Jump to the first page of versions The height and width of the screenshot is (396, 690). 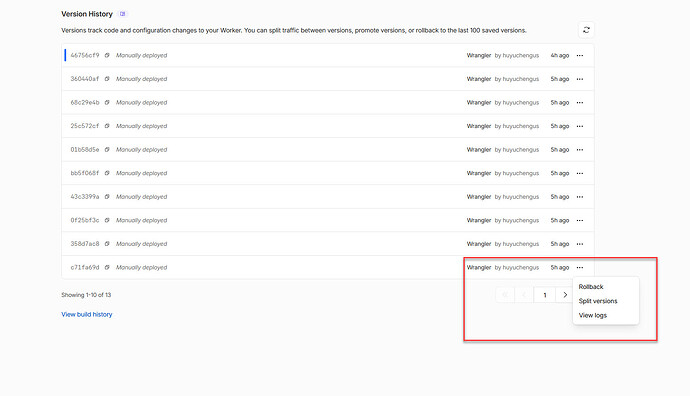tap(505, 295)
